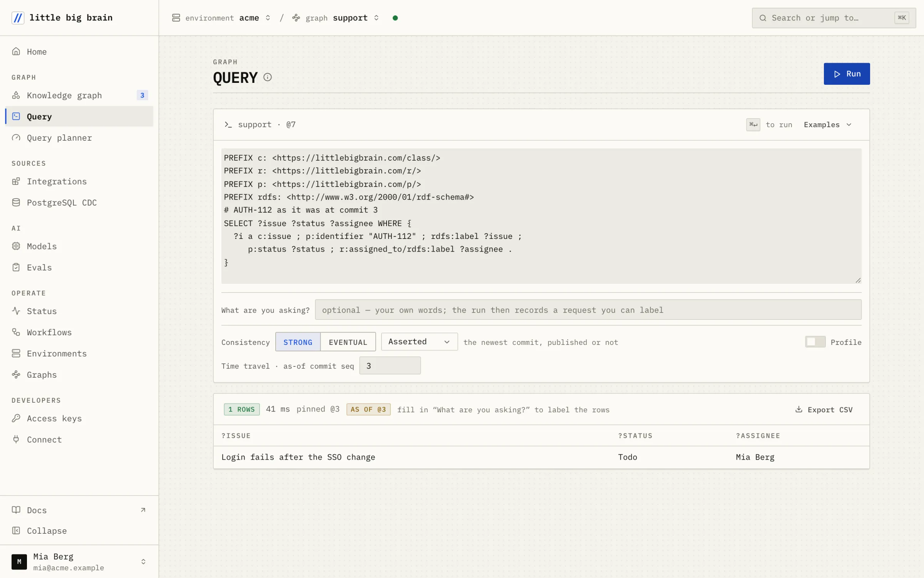This screenshot has height=578, width=924.
Task: Open the environment acme selector
Action: [x=221, y=18]
